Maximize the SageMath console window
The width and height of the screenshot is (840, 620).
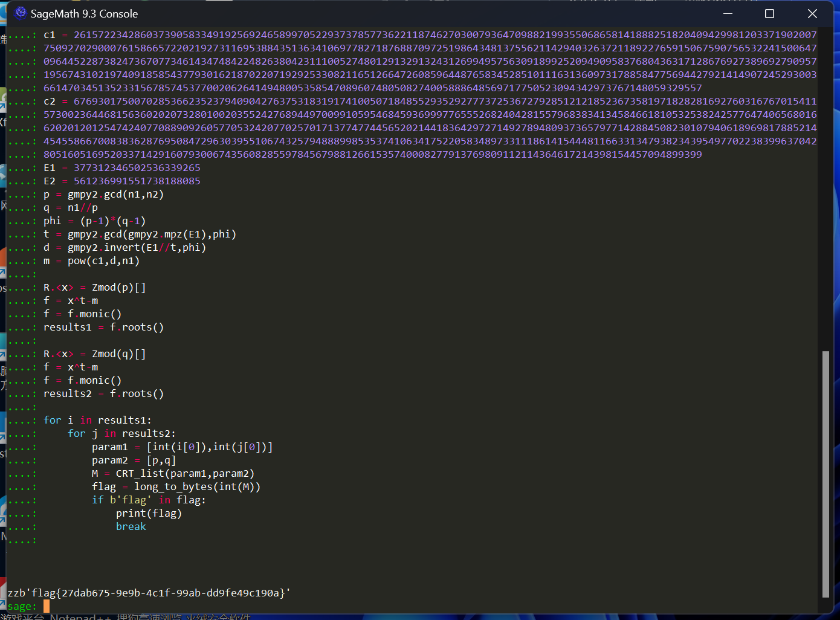point(769,13)
